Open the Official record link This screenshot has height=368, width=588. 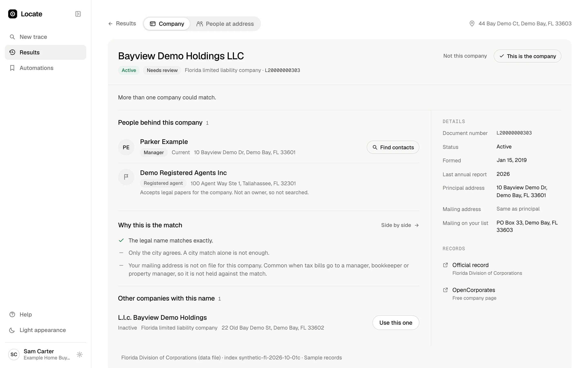tap(470, 265)
